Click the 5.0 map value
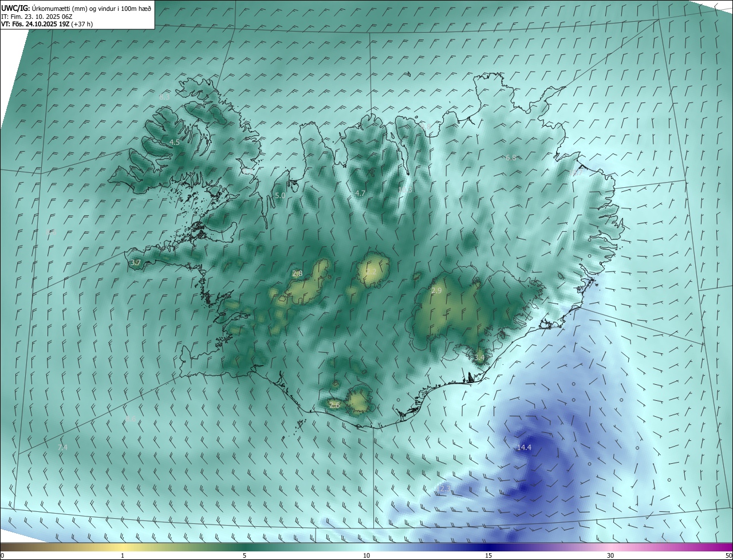The height and width of the screenshot is (560, 733). (280, 195)
